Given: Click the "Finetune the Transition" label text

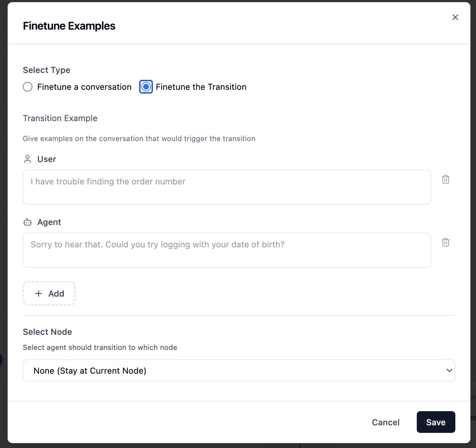Looking at the screenshot, I should (201, 87).
